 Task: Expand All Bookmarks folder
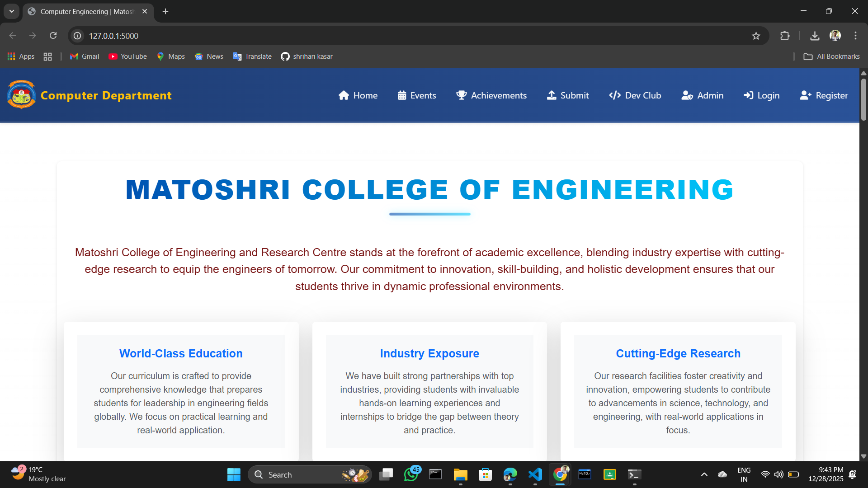pyautogui.click(x=831, y=56)
